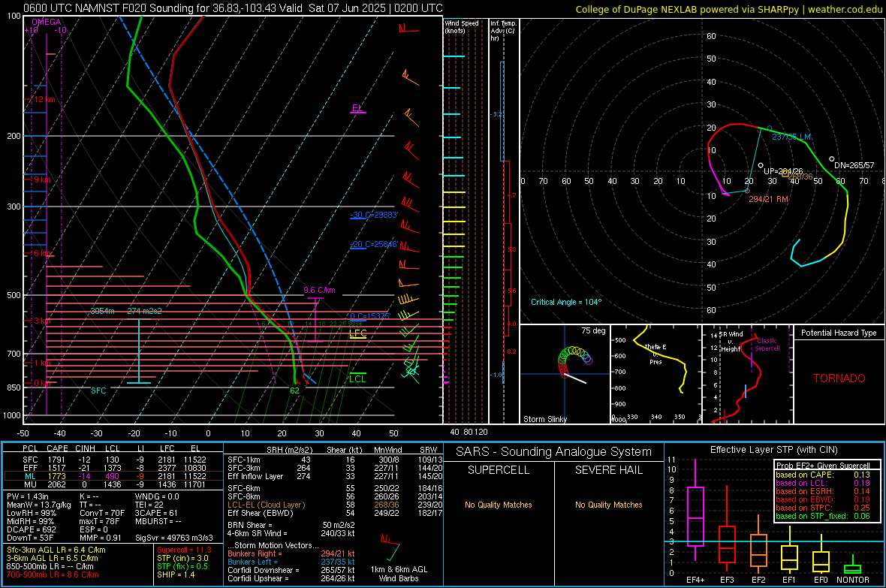Click the magenta EL level marker
Viewport: 886px width, 588px height.
pyautogui.click(x=357, y=108)
